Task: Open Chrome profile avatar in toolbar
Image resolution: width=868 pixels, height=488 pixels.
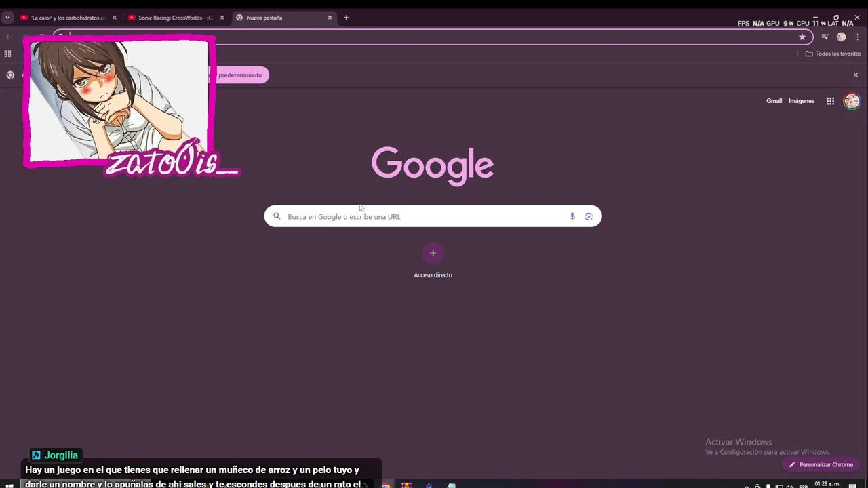Action: coord(842,37)
